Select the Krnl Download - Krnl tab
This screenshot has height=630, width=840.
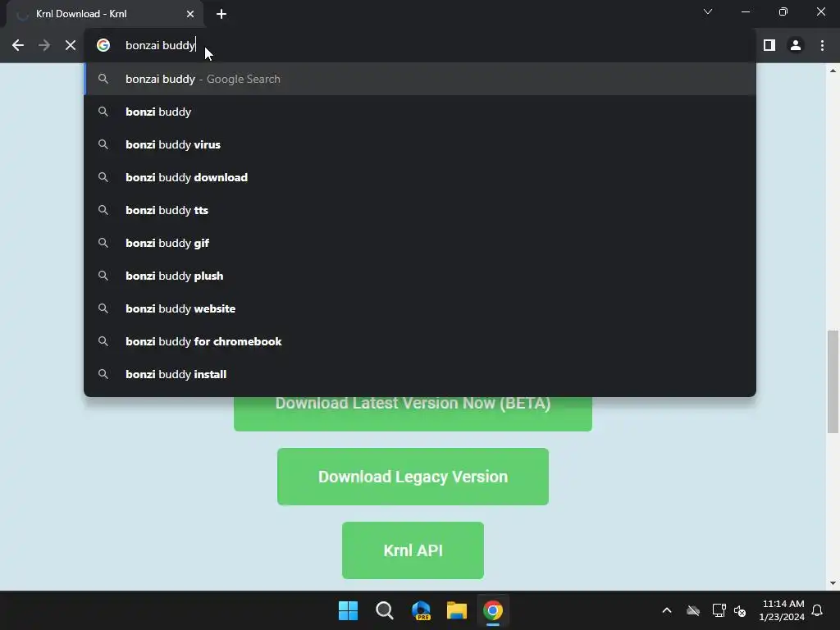pyautogui.click(x=104, y=14)
